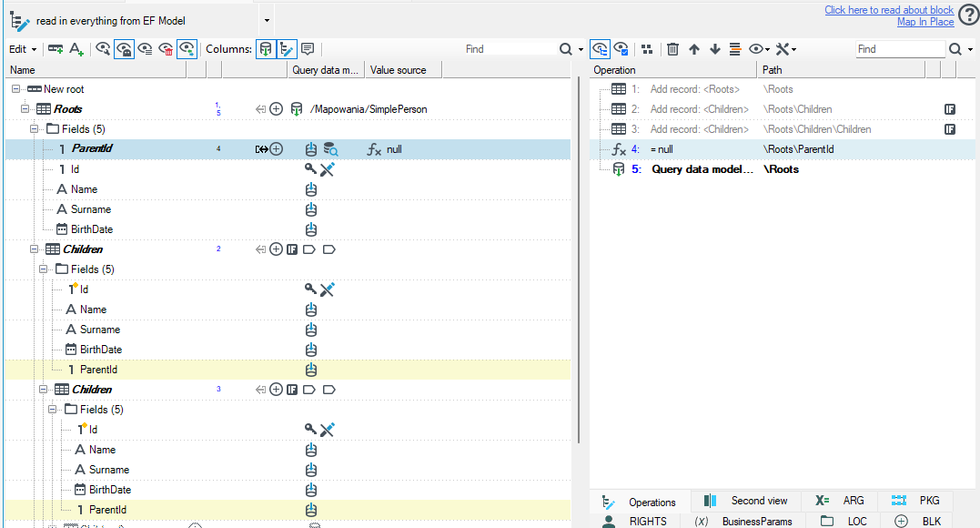Collapse the first Children node
Screen dimensions: 980x528
click(35, 249)
